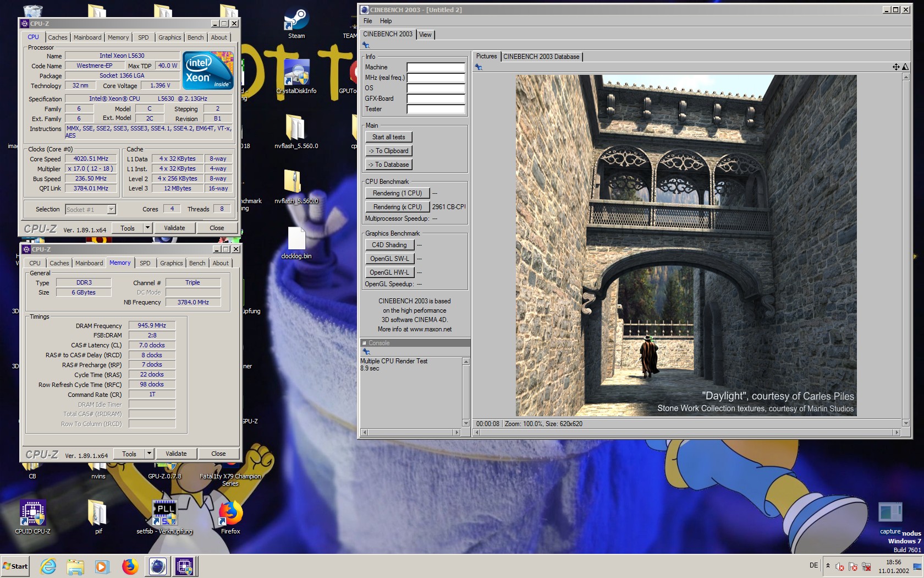
Task: Select the Pictures tab
Action: tap(486, 56)
